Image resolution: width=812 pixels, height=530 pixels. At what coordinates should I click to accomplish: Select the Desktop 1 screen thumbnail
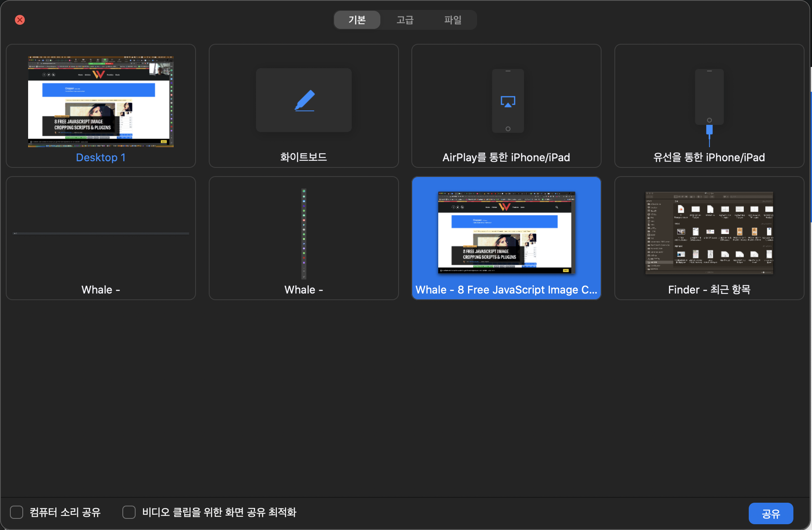101,102
